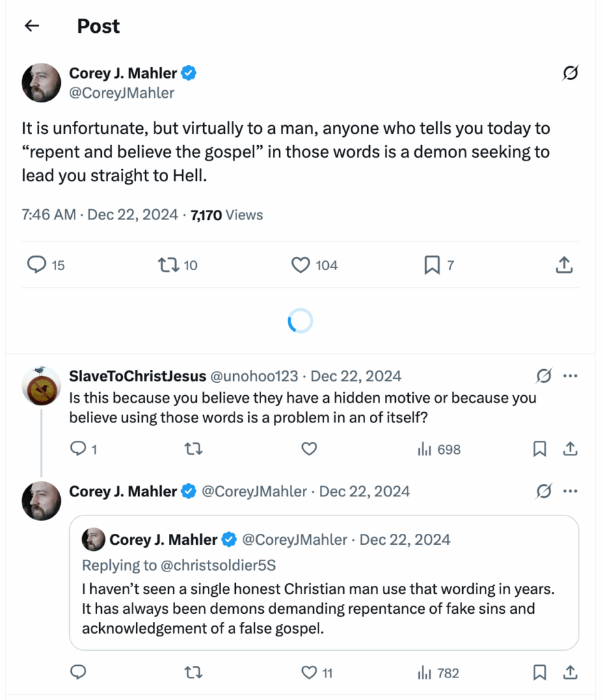Like the main post with 104 likes
This screenshot has height=700, width=603.
click(x=301, y=265)
